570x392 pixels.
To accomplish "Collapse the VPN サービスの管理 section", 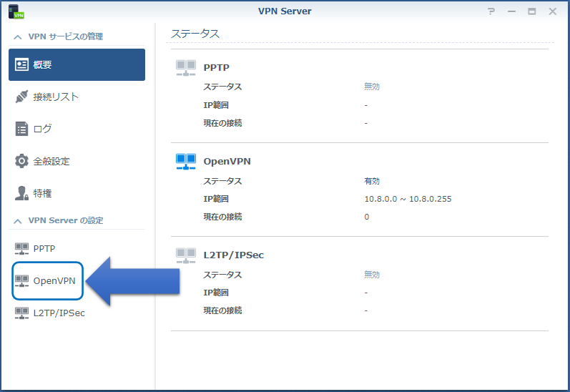I will (x=17, y=36).
